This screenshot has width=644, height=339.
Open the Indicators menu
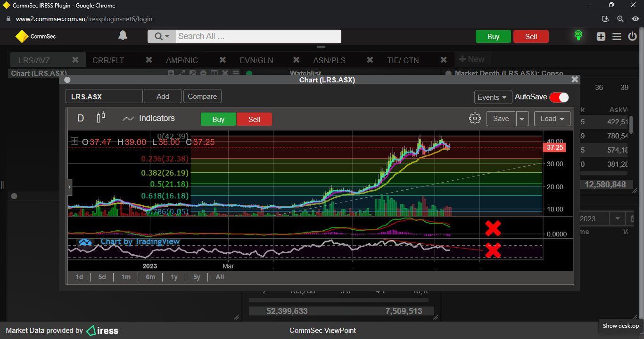click(149, 119)
